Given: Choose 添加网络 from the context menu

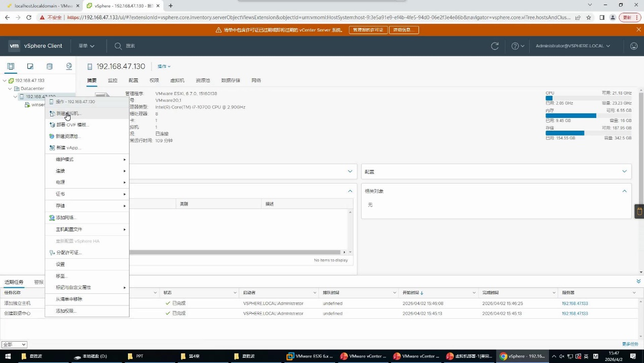Looking at the screenshot, I should click(x=87, y=218).
